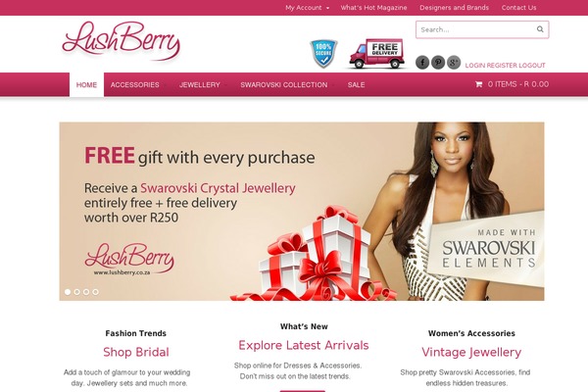588x392 pixels.
Task: Click the Free Delivery truck icon
Action: tap(376, 54)
